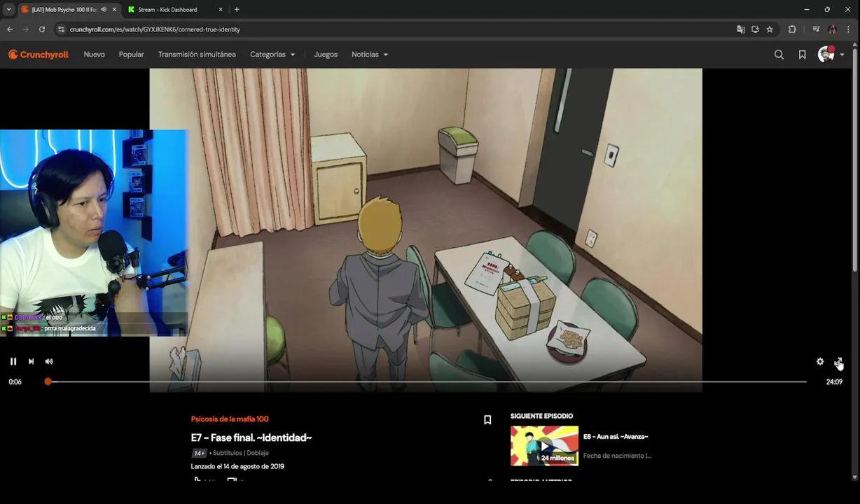Go to Crunchyroll home via the logo

click(39, 55)
